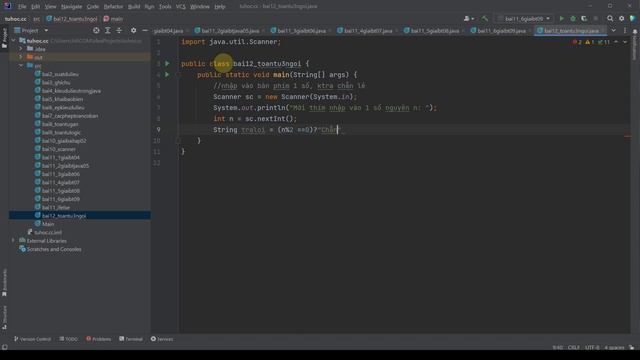640x360 pixels.
Task: Click the Build Project hammer icon
Action: [x=484, y=19]
